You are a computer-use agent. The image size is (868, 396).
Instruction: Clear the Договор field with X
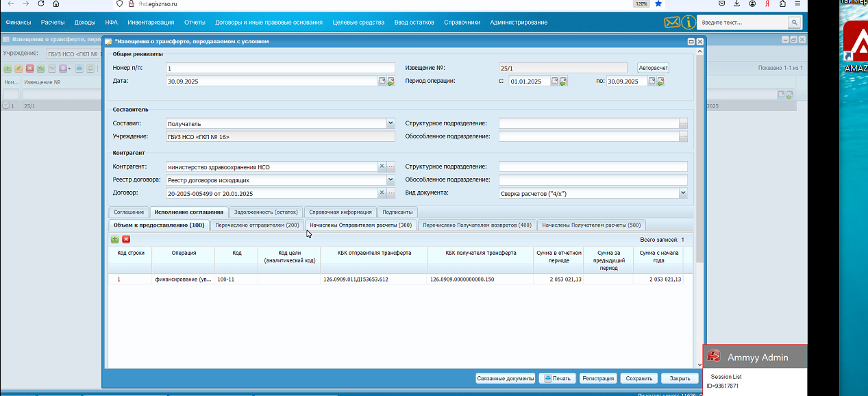click(x=382, y=193)
